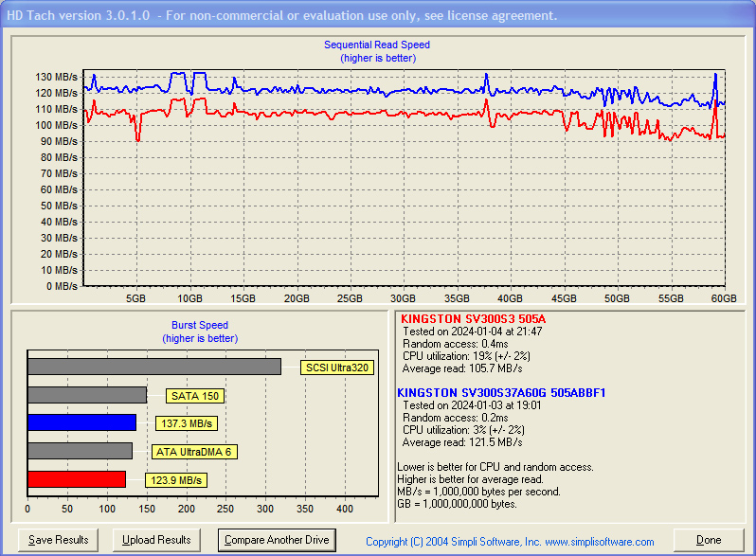Open Compare Another Drive
The image size is (756, 556).
278,540
